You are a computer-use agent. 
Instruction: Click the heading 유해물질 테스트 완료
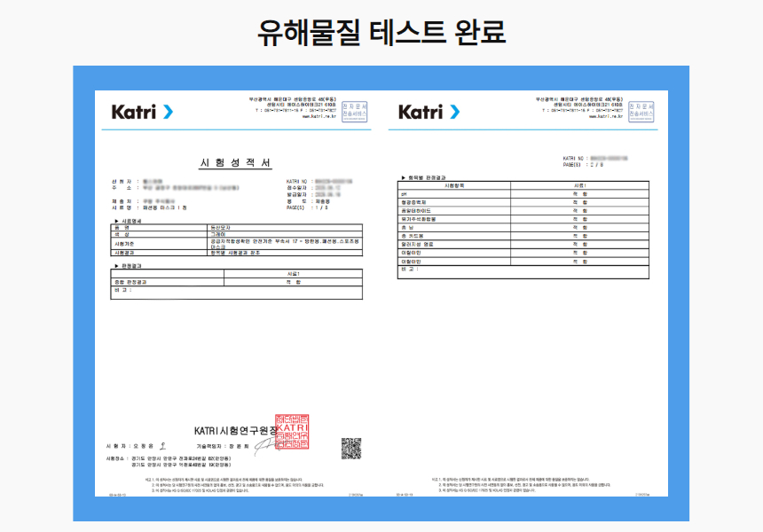pyautogui.click(x=381, y=32)
